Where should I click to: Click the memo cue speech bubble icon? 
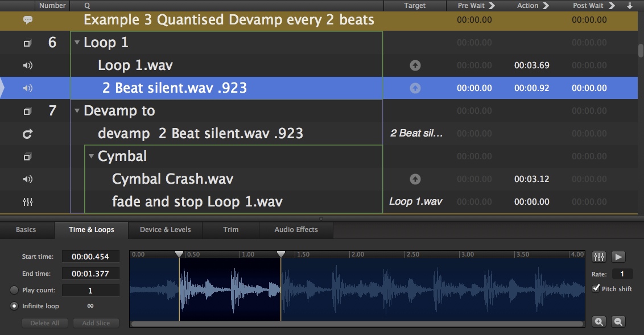(x=27, y=20)
